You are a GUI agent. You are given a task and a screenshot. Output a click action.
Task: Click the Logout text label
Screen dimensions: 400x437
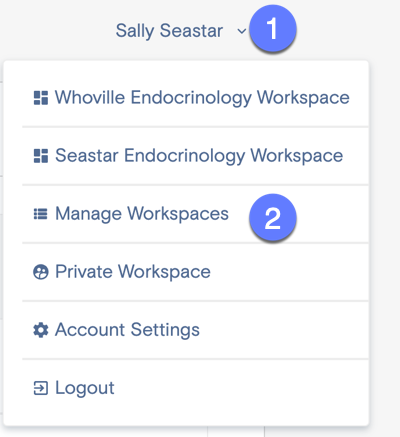85,388
